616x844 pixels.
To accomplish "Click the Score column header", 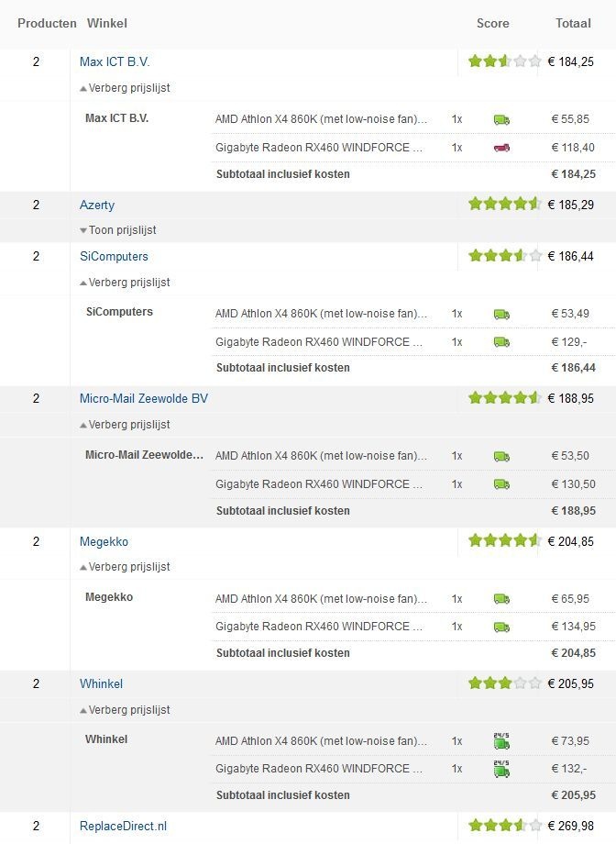I will (x=492, y=23).
